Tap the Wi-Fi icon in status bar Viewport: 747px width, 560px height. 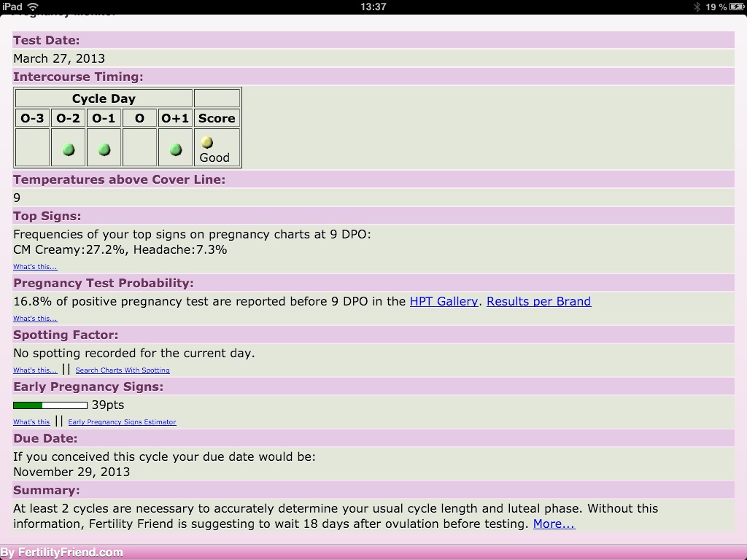pos(33,7)
